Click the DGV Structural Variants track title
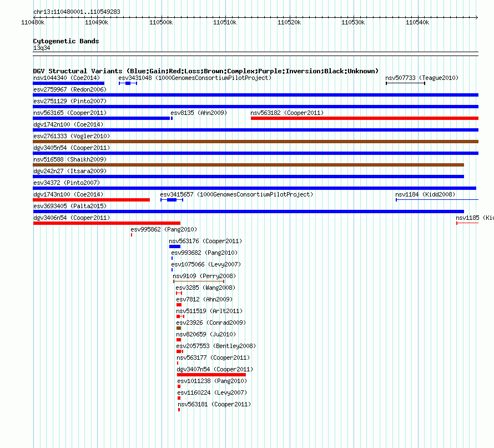Image resolution: width=494 pixels, height=448 pixels. click(206, 71)
